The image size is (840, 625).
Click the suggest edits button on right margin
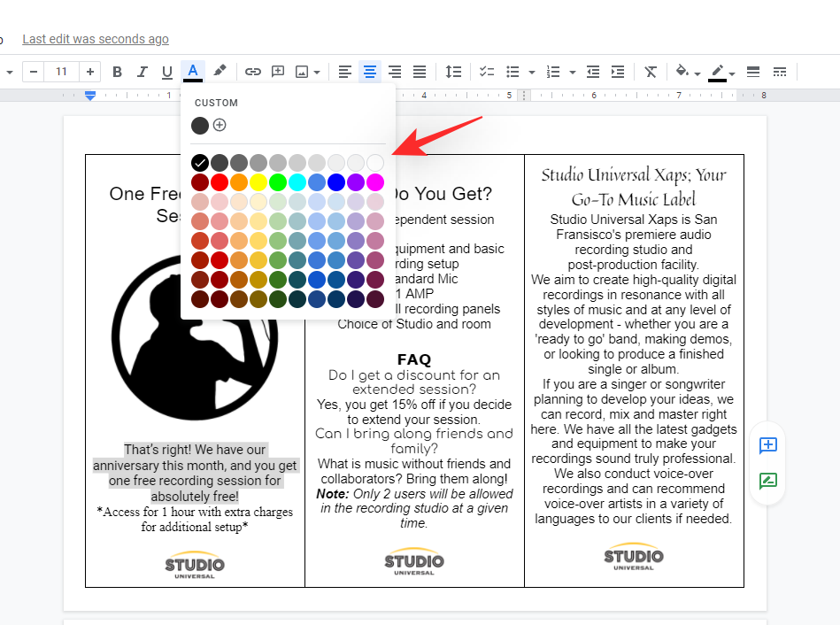(768, 482)
